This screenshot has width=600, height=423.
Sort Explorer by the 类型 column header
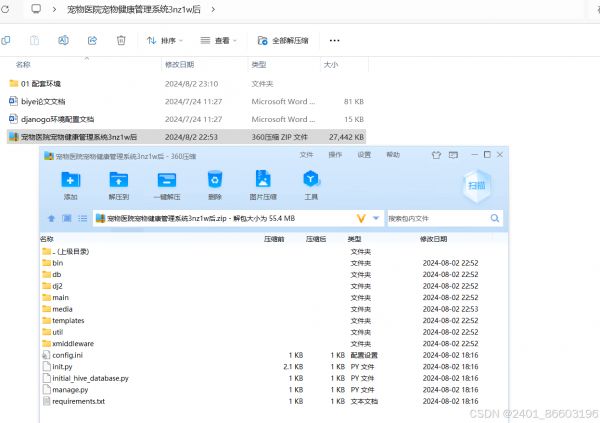(259, 65)
